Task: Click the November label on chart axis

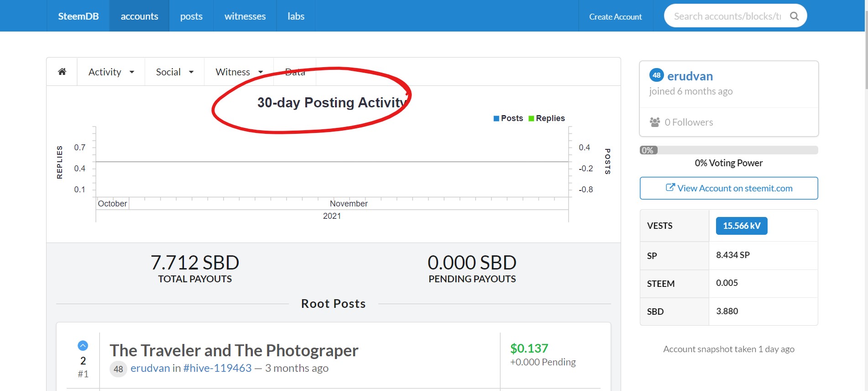Action: [349, 204]
